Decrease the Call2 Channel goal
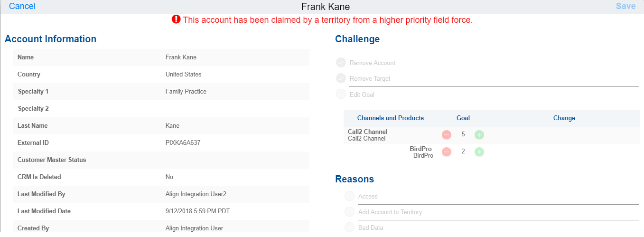The width and height of the screenshot is (644, 237). (x=447, y=135)
